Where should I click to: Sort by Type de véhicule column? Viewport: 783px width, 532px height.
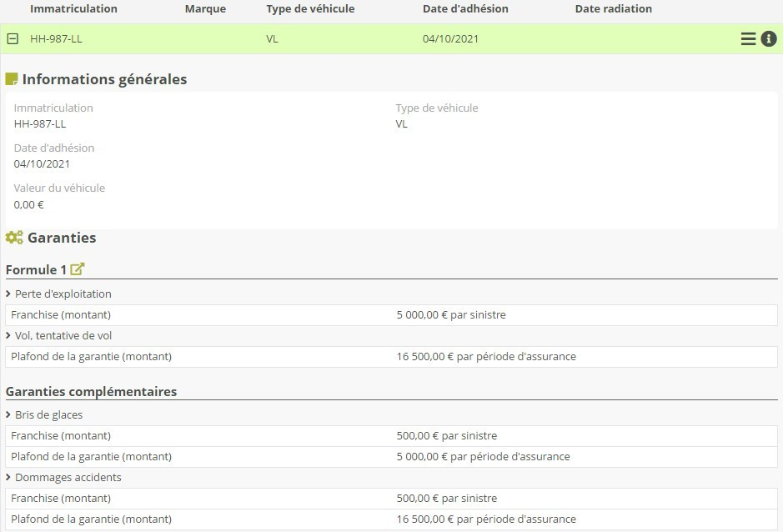click(x=310, y=9)
